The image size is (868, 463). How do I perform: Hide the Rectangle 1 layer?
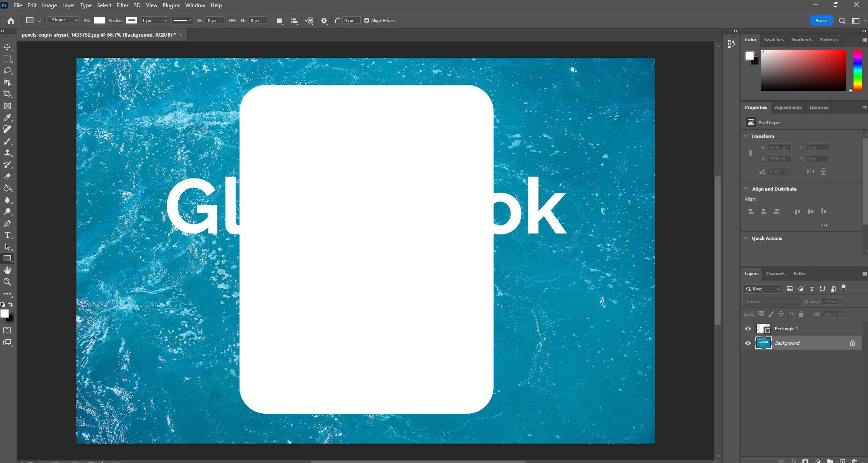click(x=748, y=329)
